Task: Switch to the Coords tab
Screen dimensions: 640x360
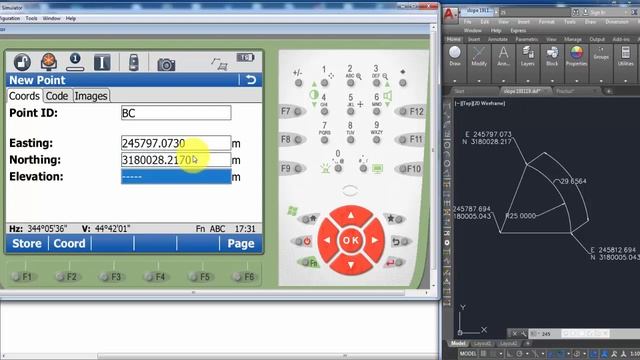Action: [24, 96]
